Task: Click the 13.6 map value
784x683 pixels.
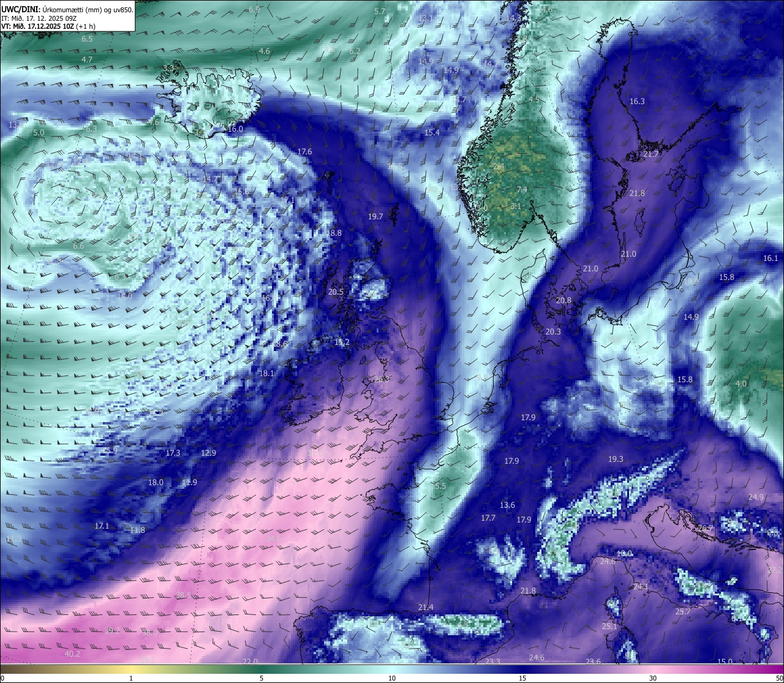Action: (507, 505)
